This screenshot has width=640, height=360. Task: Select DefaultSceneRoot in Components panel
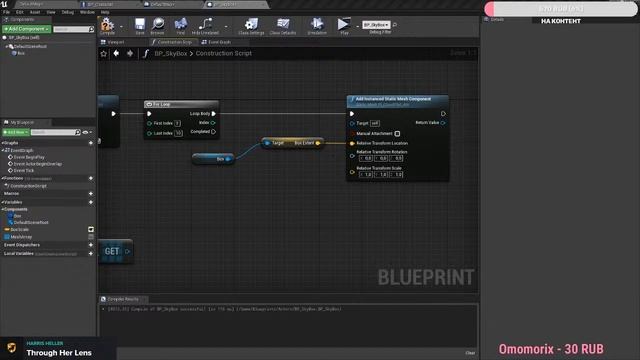tap(31, 47)
